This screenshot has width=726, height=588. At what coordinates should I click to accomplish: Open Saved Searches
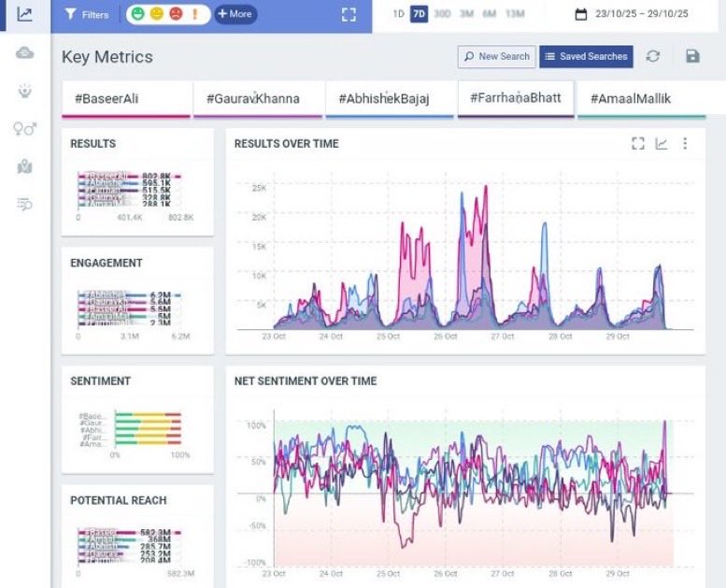click(x=586, y=56)
